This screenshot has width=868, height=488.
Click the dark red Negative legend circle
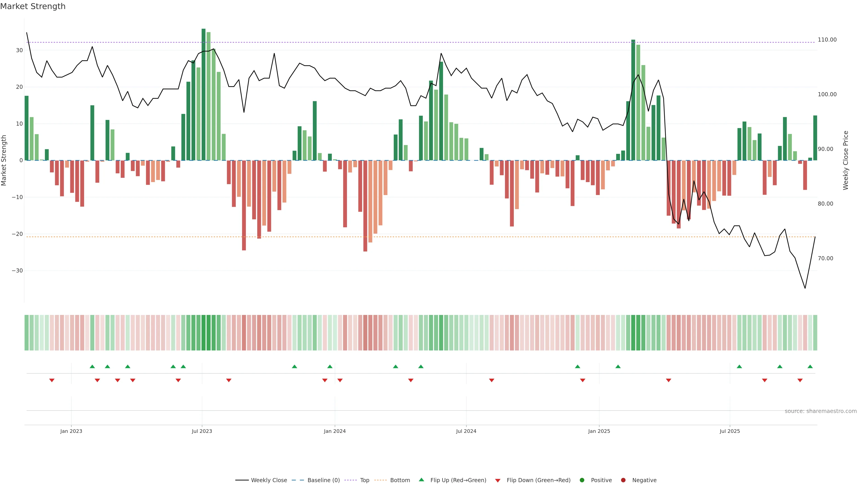click(623, 480)
